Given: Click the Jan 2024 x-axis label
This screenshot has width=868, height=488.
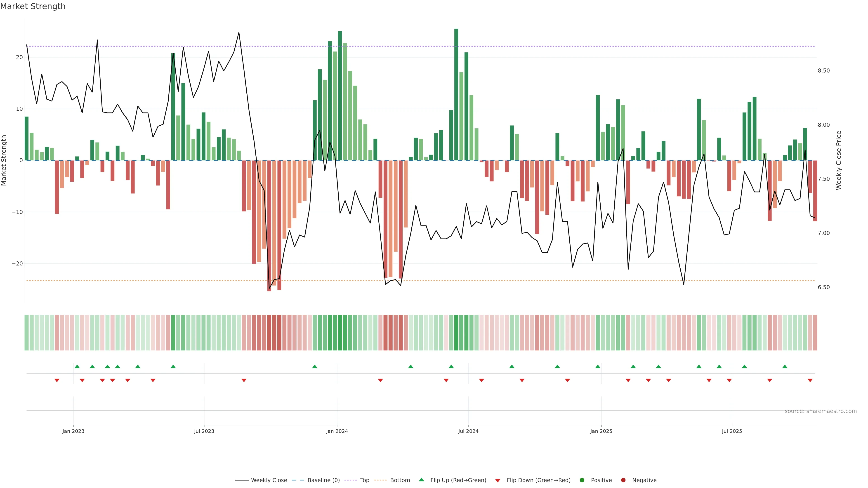Looking at the screenshot, I should (x=337, y=431).
